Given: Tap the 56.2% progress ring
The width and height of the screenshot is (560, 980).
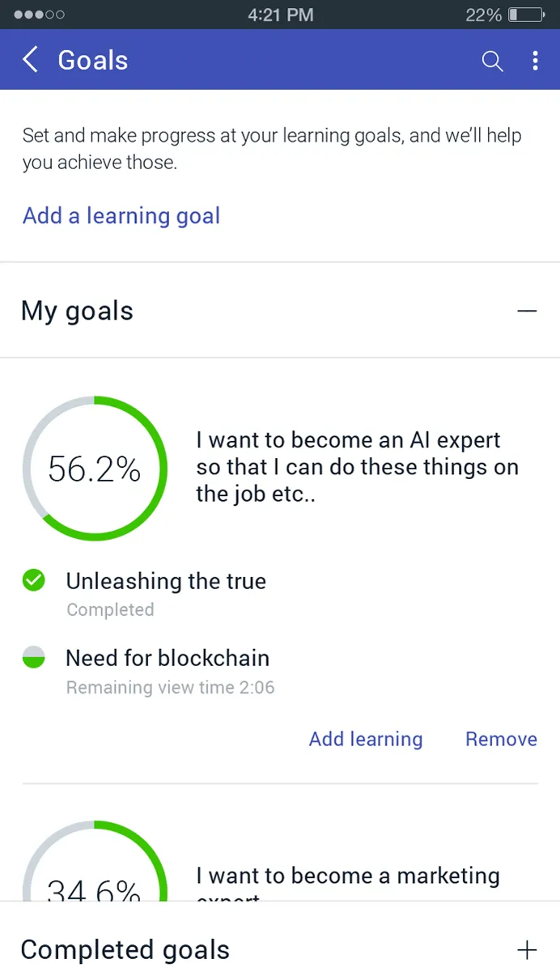Looking at the screenshot, I should point(95,469).
